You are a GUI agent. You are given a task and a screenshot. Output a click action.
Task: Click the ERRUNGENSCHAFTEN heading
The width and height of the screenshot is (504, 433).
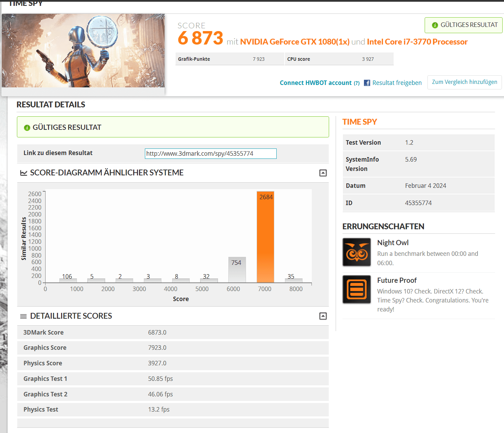click(383, 227)
